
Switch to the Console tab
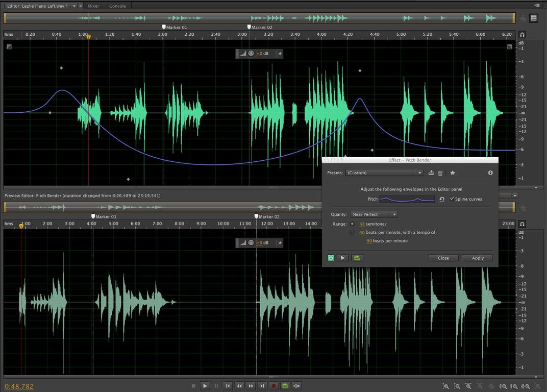117,6
